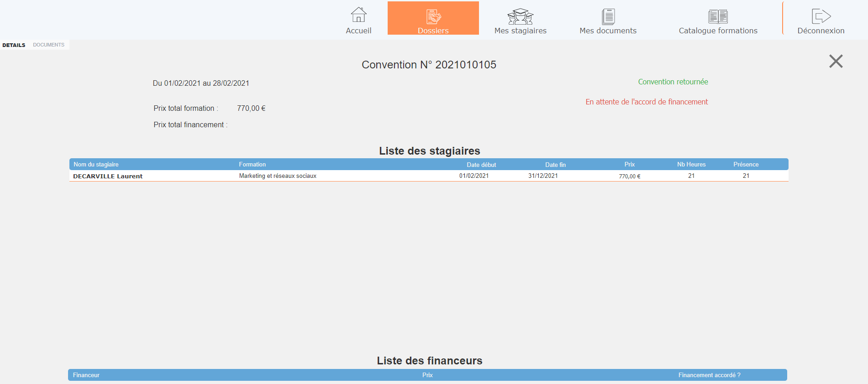The height and width of the screenshot is (384, 868).
Task: Click the Présence column header
Action: pos(746,165)
